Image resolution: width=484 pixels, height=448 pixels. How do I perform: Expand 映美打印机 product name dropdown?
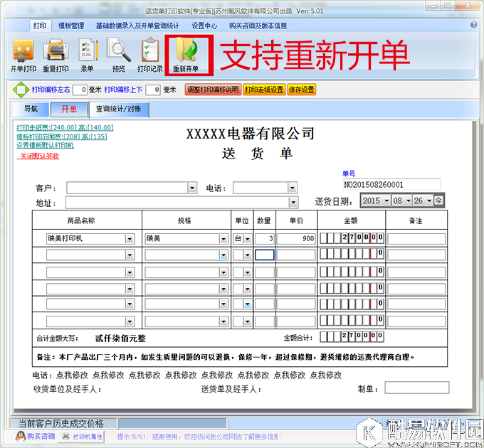click(x=130, y=239)
